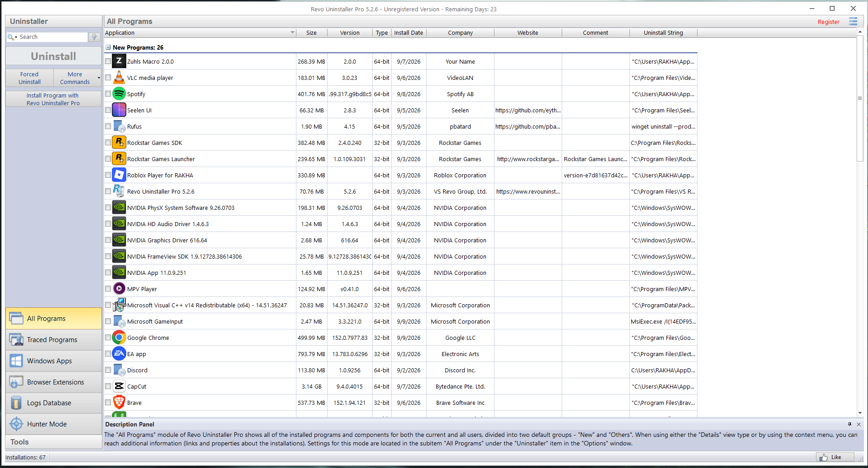
Task: Open the search options dropdown arrow
Action: pos(16,37)
